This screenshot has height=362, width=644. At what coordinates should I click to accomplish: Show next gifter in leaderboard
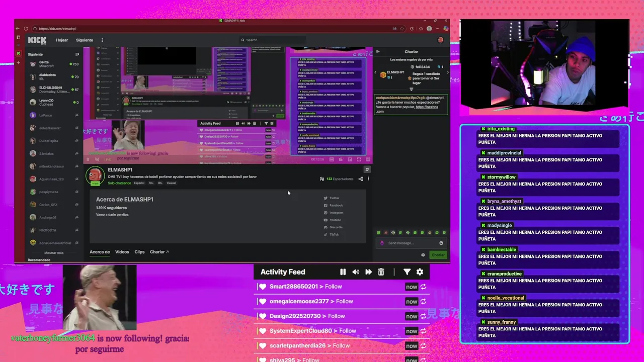point(447,72)
